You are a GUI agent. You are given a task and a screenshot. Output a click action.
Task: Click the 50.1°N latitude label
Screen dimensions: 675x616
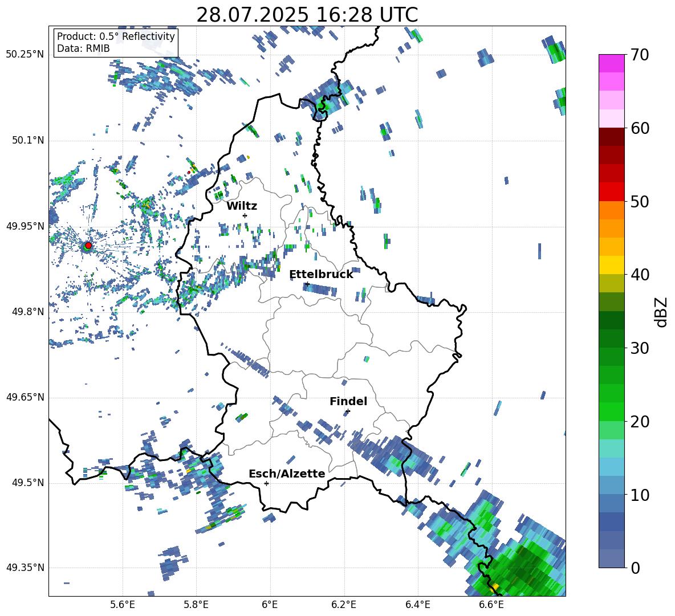pyautogui.click(x=28, y=140)
